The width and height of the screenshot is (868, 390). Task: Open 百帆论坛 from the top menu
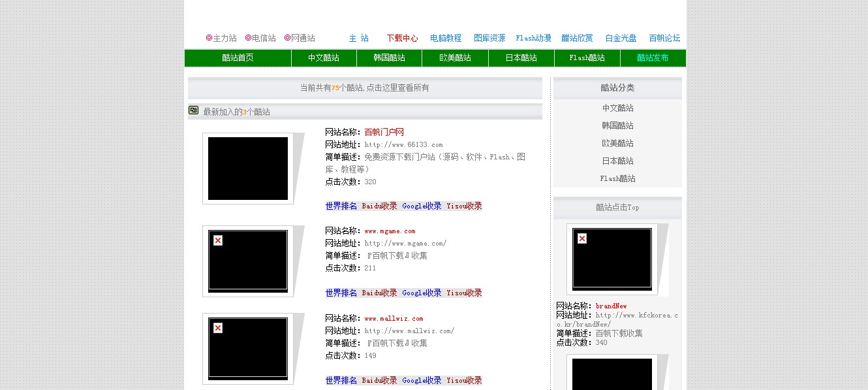tap(664, 39)
